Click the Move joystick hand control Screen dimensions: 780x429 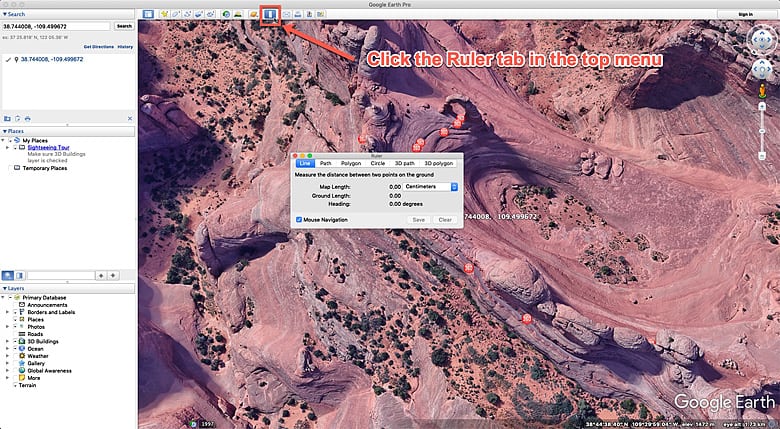[762, 69]
